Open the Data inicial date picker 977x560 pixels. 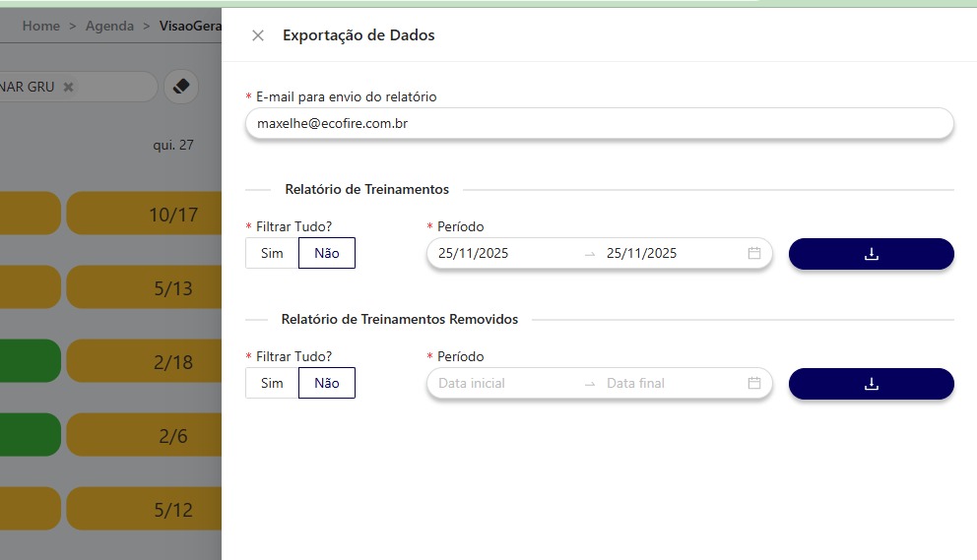pyautogui.click(x=473, y=383)
